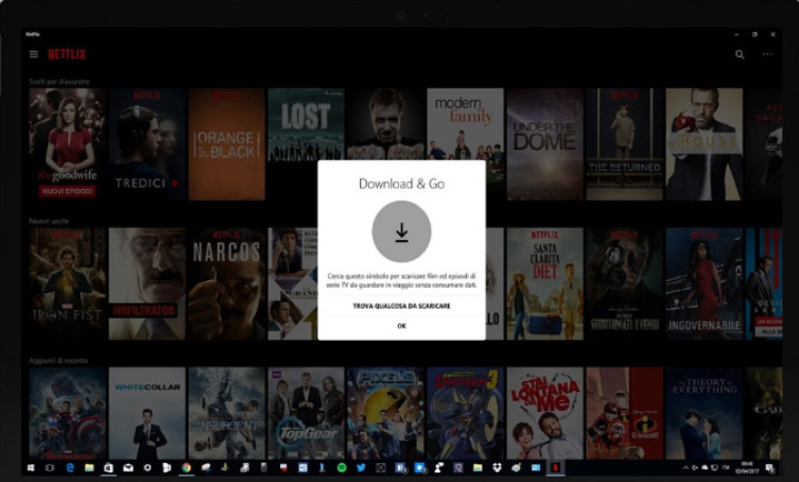This screenshot has height=482, width=799.
Task: Open the Lost series poster
Action: click(306, 125)
